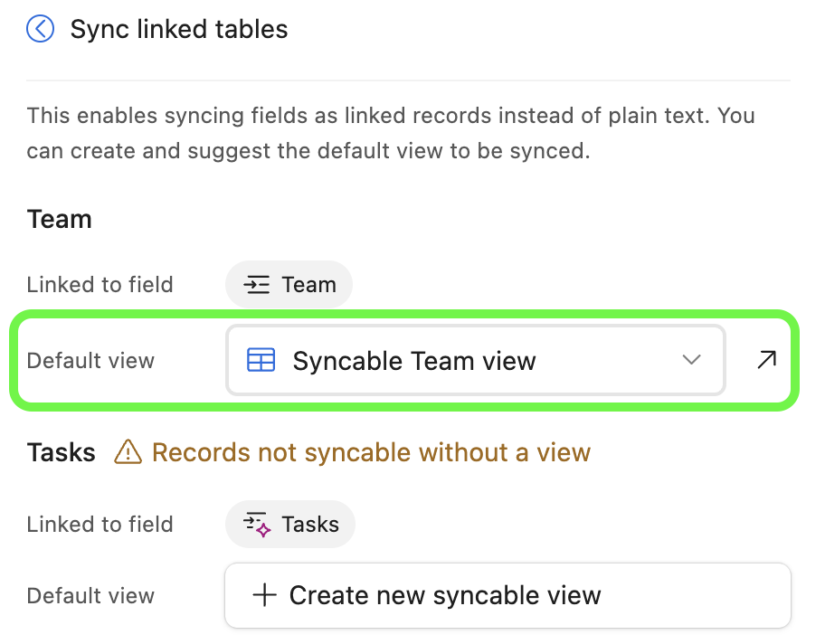Click the linked-field icon beside Team pill
Viewport: 825px width, 644px height.
point(256,285)
